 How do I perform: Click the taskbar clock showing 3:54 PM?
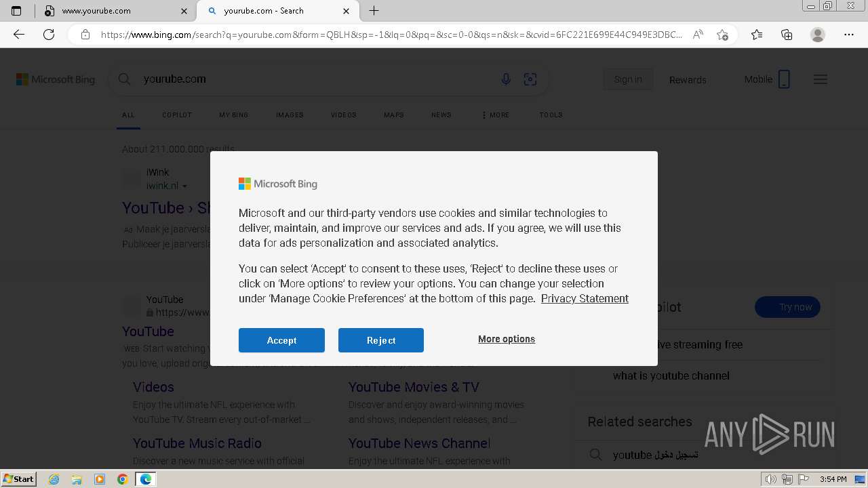tap(833, 479)
